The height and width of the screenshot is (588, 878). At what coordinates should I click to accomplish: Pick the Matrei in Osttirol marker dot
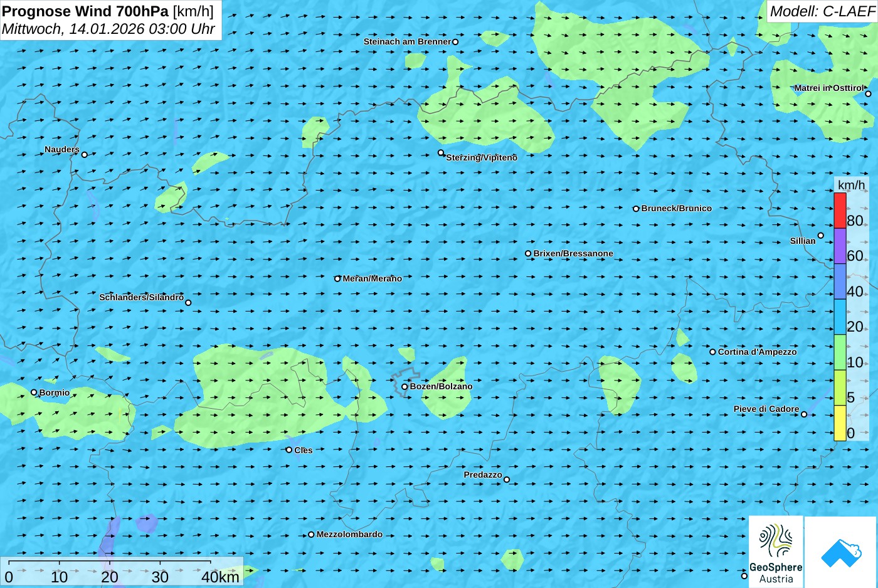pyautogui.click(x=868, y=94)
